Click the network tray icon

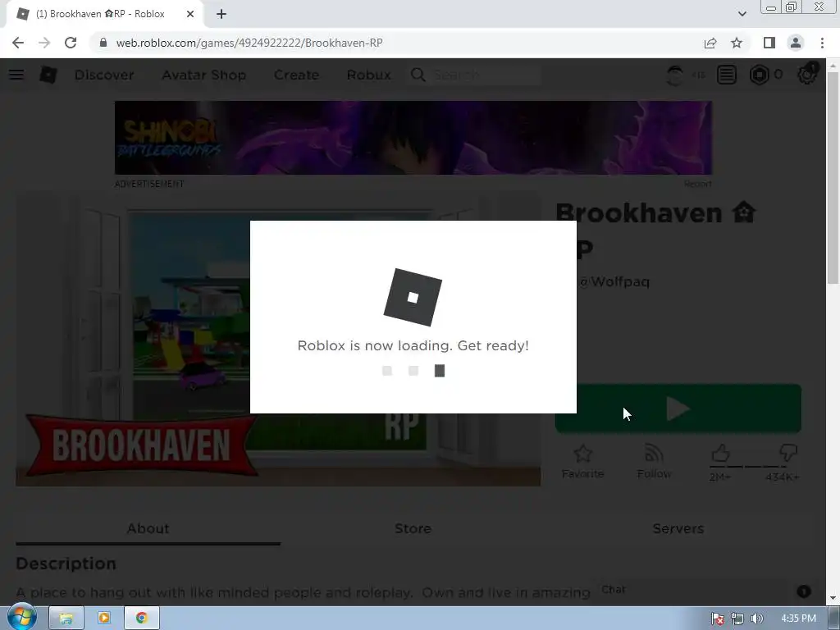click(737, 619)
